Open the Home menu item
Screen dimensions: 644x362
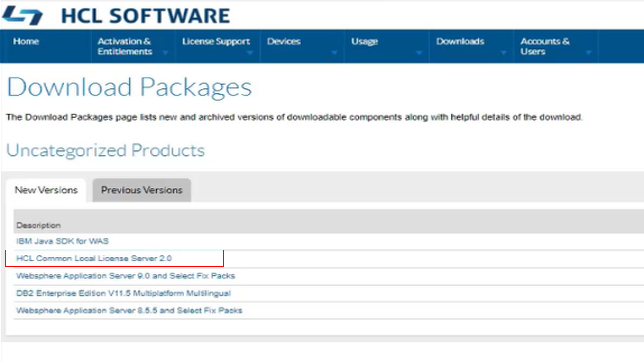tap(26, 42)
